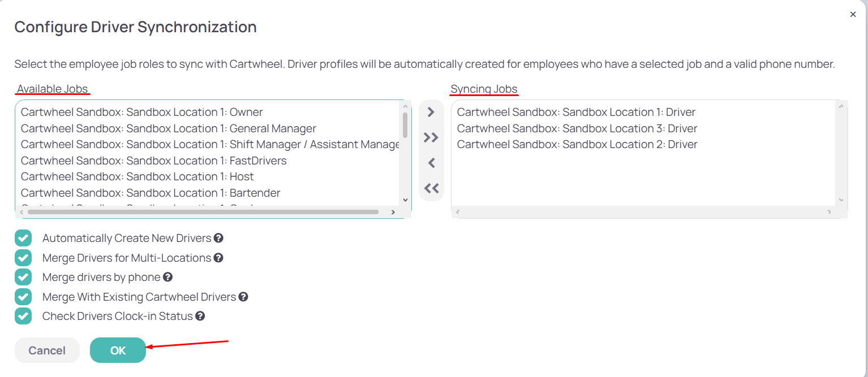Click the remove selected job left arrow
The width and height of the screenshot is (868, 377).
(x=431, y=163)
